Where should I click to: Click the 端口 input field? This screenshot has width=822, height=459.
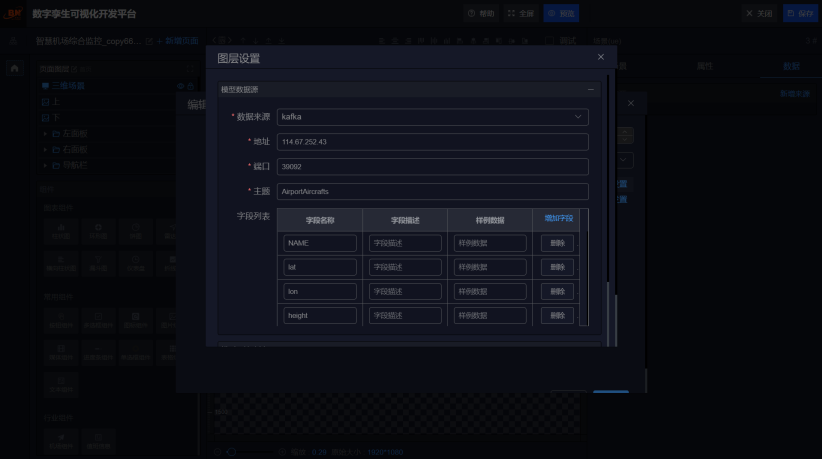click(432, 166)
